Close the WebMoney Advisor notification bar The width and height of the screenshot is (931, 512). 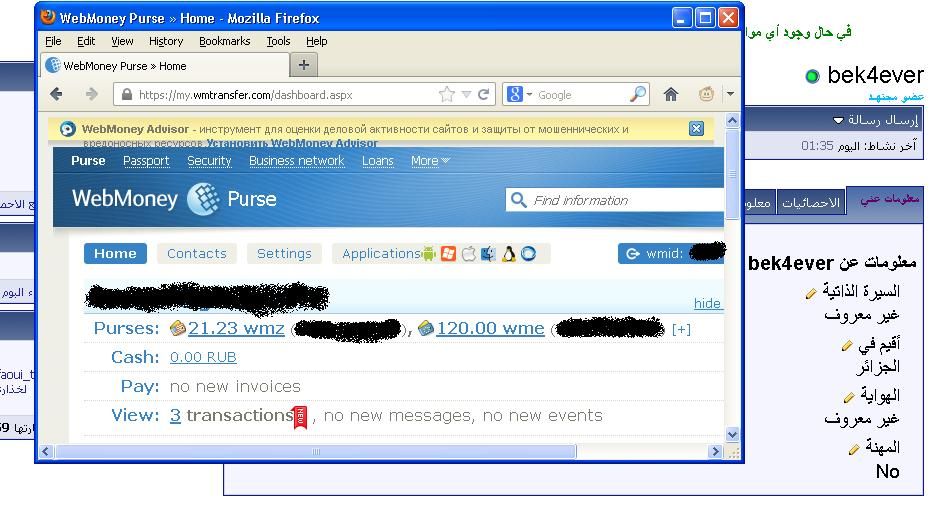click(696, 128)
